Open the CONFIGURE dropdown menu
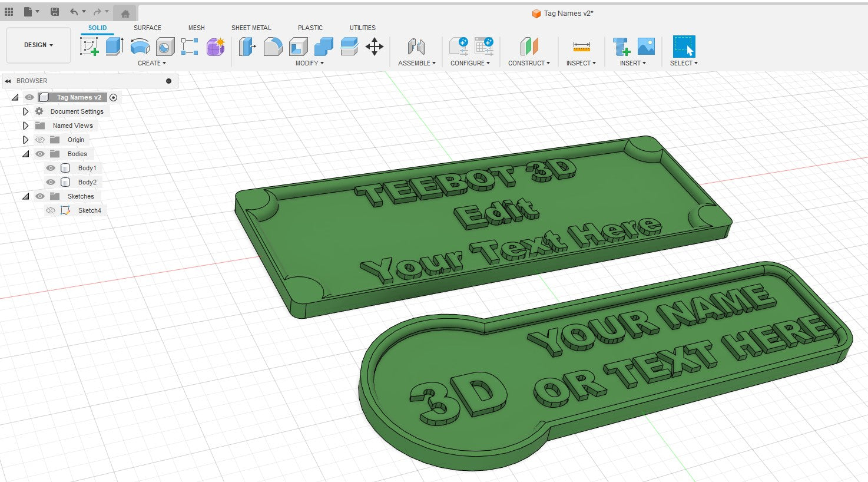 (x=470, y=63)
